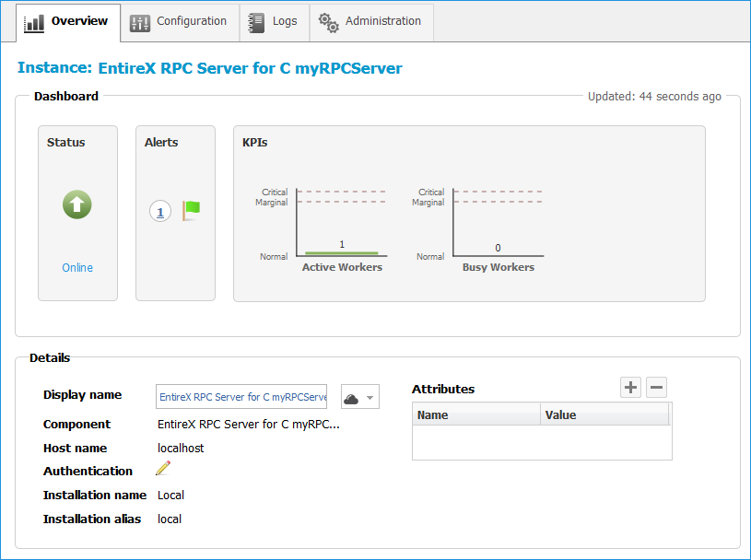Click the Display name input field
The width and height of the screenshot is (751, 560).
point(241,397)
